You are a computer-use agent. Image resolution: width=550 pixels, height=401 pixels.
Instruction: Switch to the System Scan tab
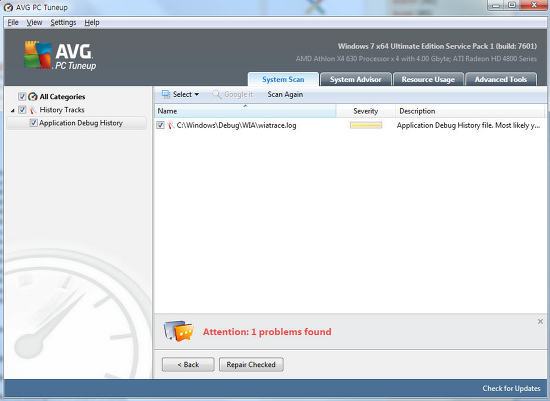[x=283, y=79]
